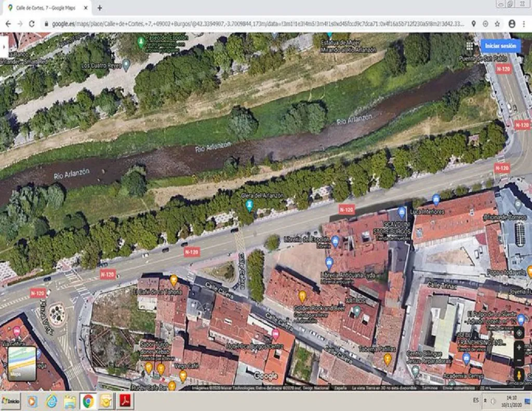This screenshot has width=532, height=411.
Task: Open the Vega Café pin
Action: 183,376
